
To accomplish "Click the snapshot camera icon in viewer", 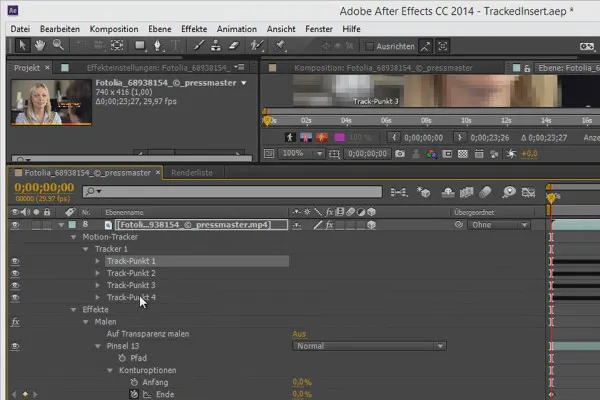I will pyautogui.click(x=400, y=154).
